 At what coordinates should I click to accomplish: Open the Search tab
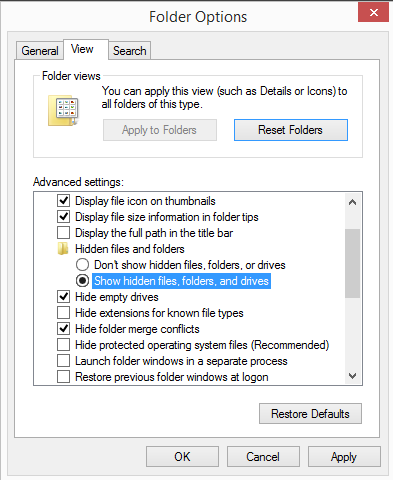coord(130,51)
